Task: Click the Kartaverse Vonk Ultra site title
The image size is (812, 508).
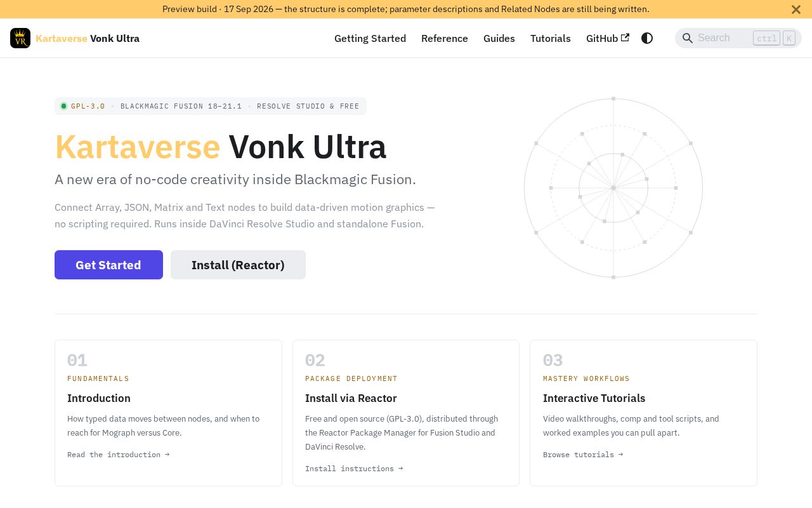Action: coord(88,38)
